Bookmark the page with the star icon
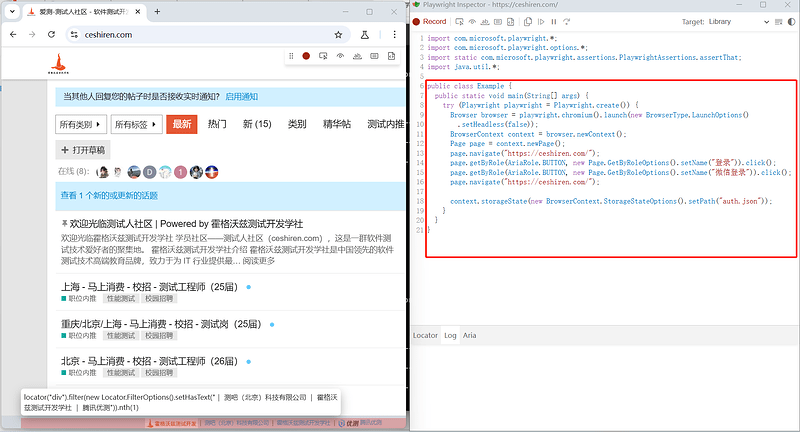Screen dimensions: 800x432 pyautogui.click(x=338, y=35)
